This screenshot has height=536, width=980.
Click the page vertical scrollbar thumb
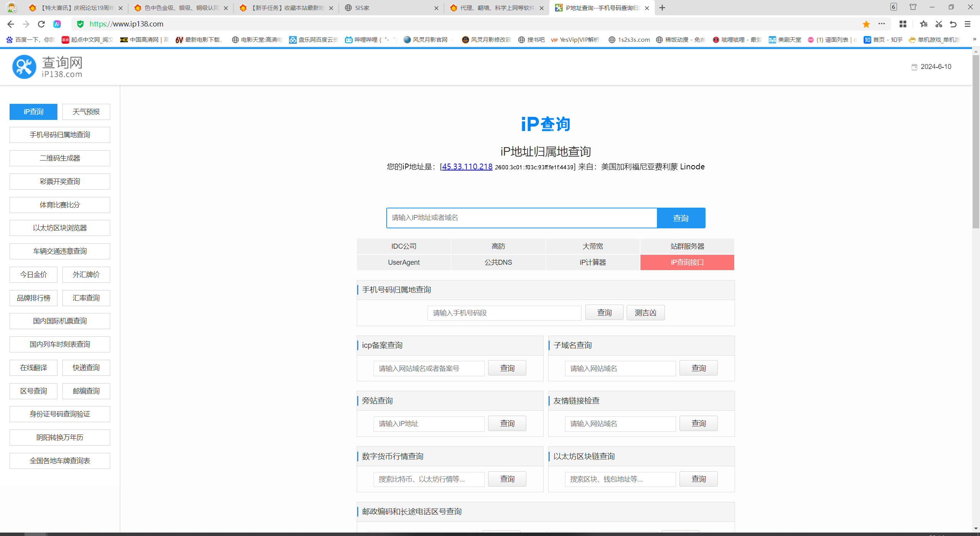click(x=976, y=142)
